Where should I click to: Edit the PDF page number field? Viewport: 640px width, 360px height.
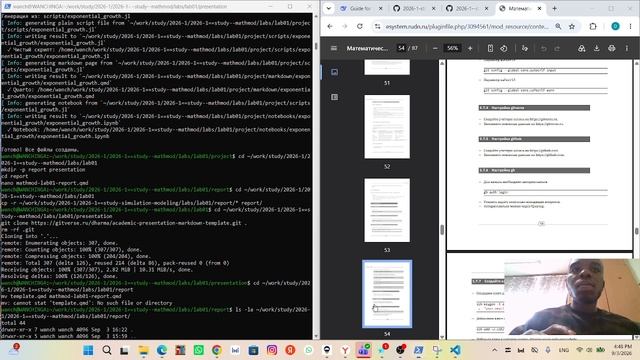pos(401,48)
